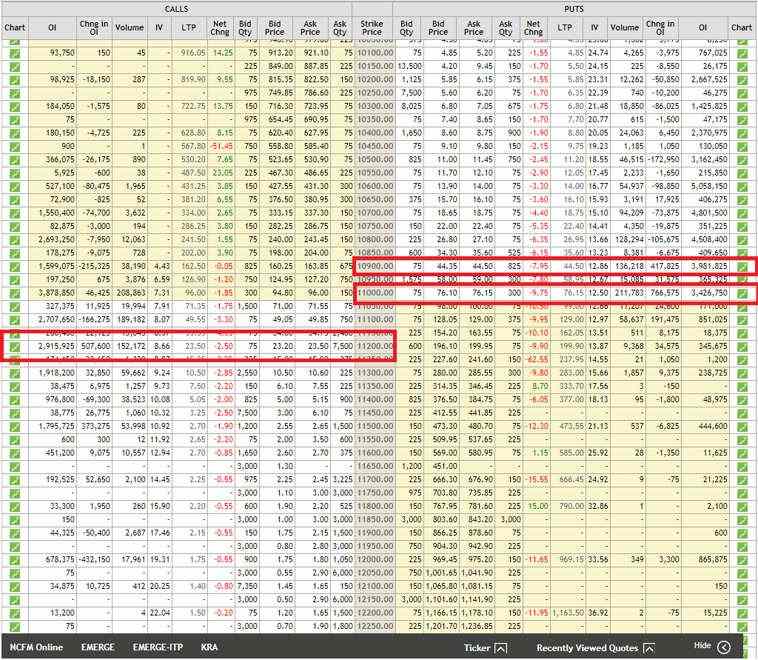The height and width of the screenshot is (660, 758).
Task: Open puts chart for strike 11200.00
Action: coord(742,347)
